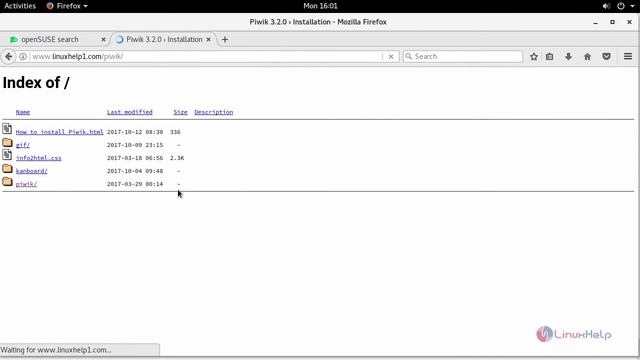The width and height of the screenshot is (640, 360).
Task: Switch to the openSUSE search tab
Action: (x=50, y=40)
